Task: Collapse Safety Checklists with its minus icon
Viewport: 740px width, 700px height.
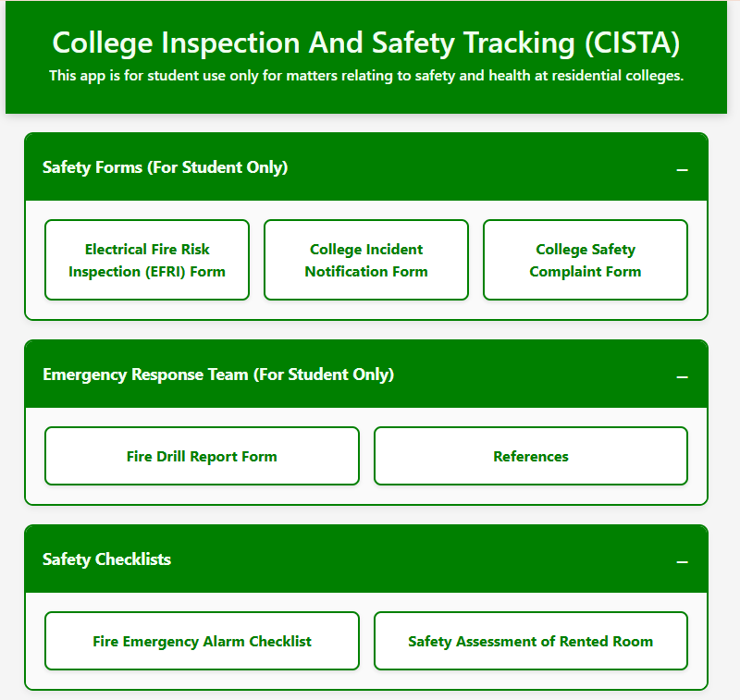Action: [683, 561]
